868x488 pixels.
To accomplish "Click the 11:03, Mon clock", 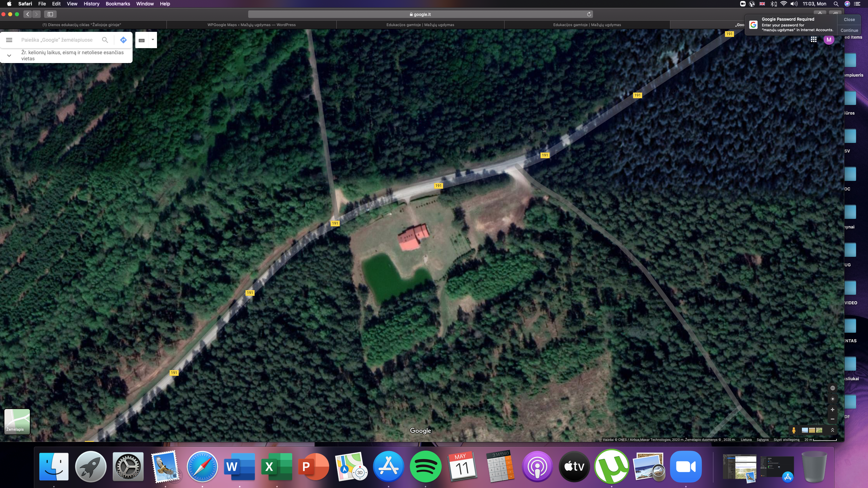I will pos(814,4).
